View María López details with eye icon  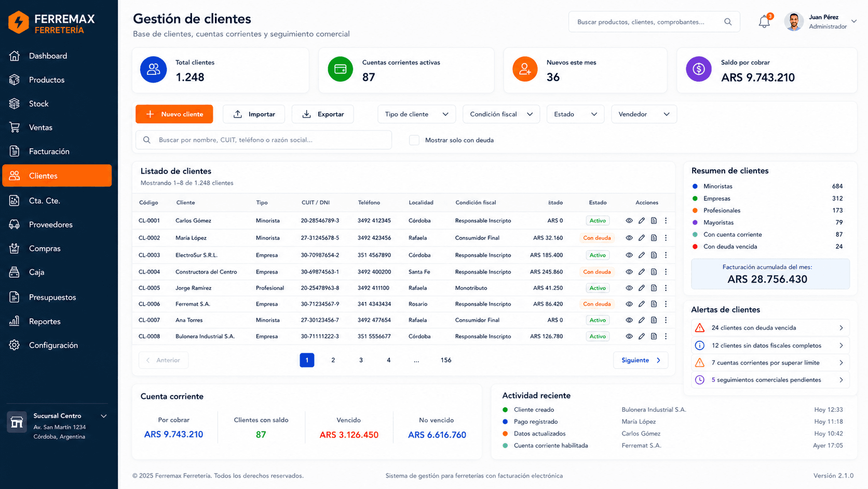(629, 238)
